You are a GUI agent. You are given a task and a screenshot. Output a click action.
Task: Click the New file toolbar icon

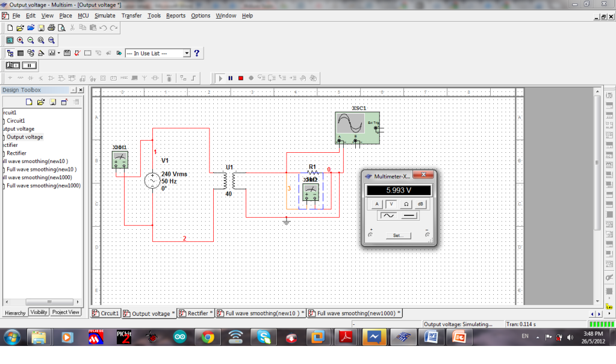pos(10,28)
